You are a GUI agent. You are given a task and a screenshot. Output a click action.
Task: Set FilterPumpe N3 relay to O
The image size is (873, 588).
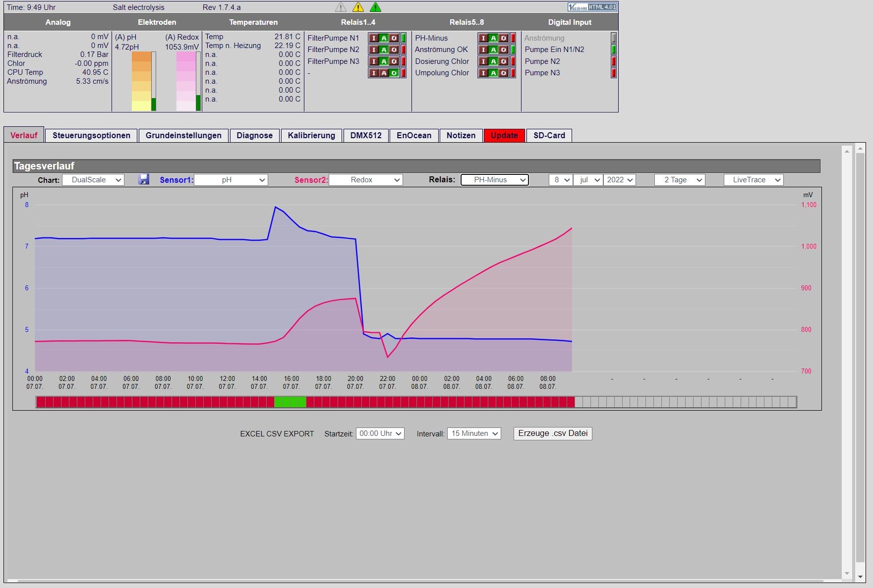(x=394, y=61)
